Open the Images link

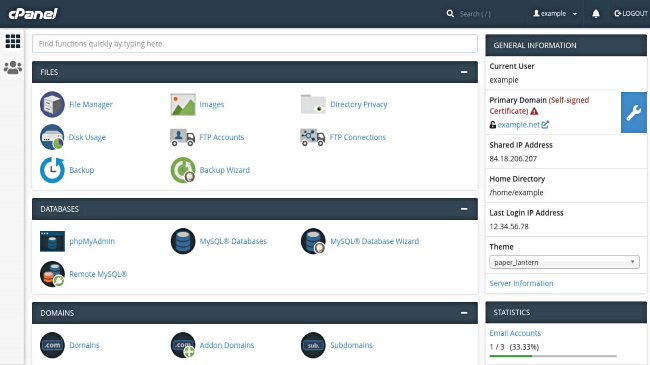(x=212, y=105)
